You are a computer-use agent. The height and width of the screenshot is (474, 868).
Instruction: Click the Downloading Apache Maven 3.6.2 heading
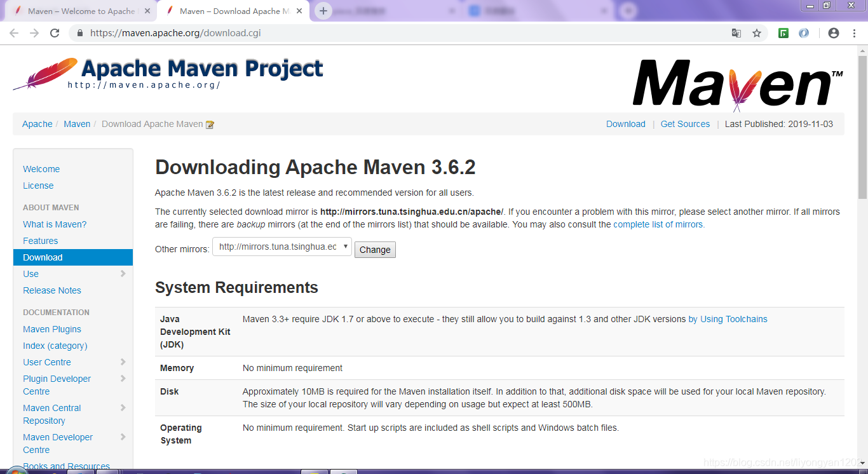point(315,167)
